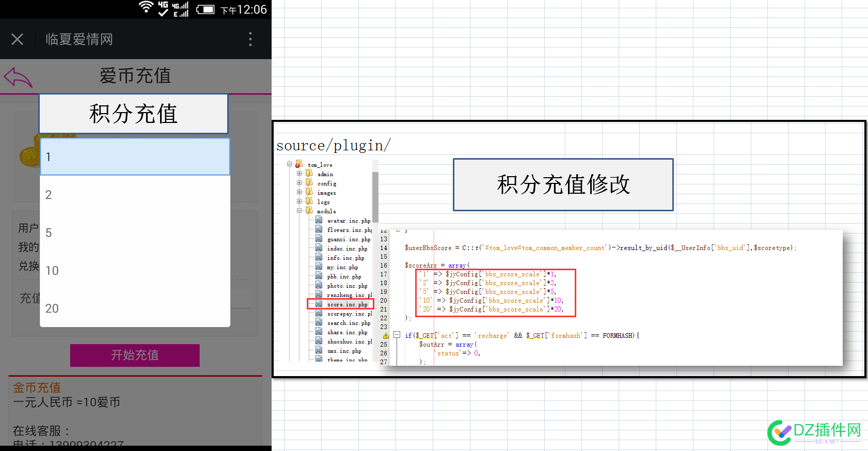The height and width of the screenshot is (451, 868).
Task: Open the three-dot overflow menu
Action: click(250, 39)
